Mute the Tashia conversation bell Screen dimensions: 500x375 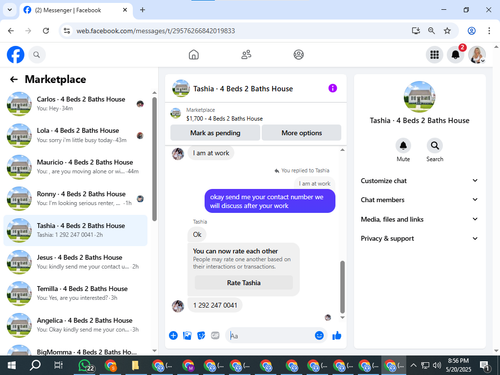tap(403, 146)
